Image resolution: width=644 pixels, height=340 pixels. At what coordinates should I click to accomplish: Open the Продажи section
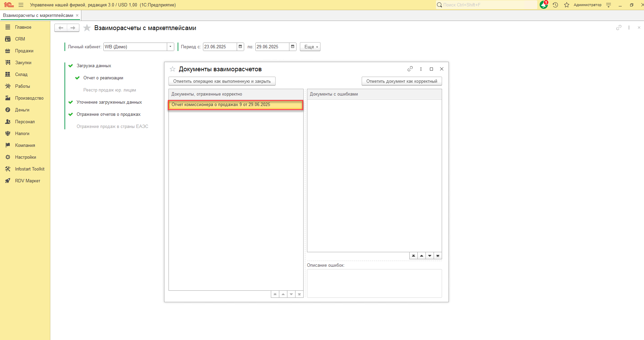[24, 51]
